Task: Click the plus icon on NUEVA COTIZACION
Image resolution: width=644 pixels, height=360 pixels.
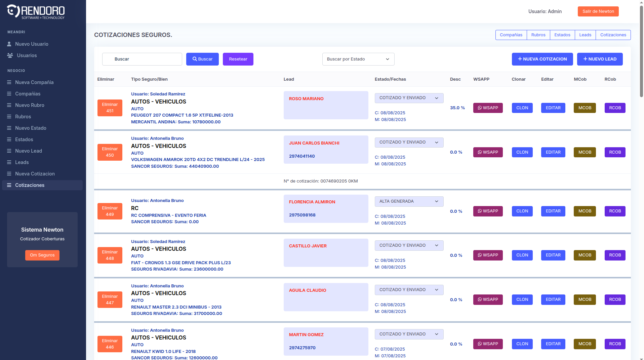Action: (520, 59)
